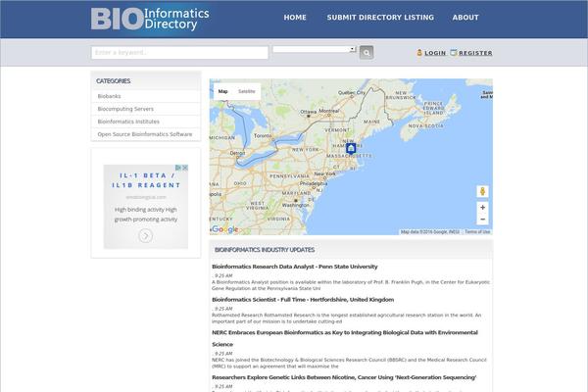Click the Washington label on the map
This screenshot has width=588, height=392.
coord(296,205)
